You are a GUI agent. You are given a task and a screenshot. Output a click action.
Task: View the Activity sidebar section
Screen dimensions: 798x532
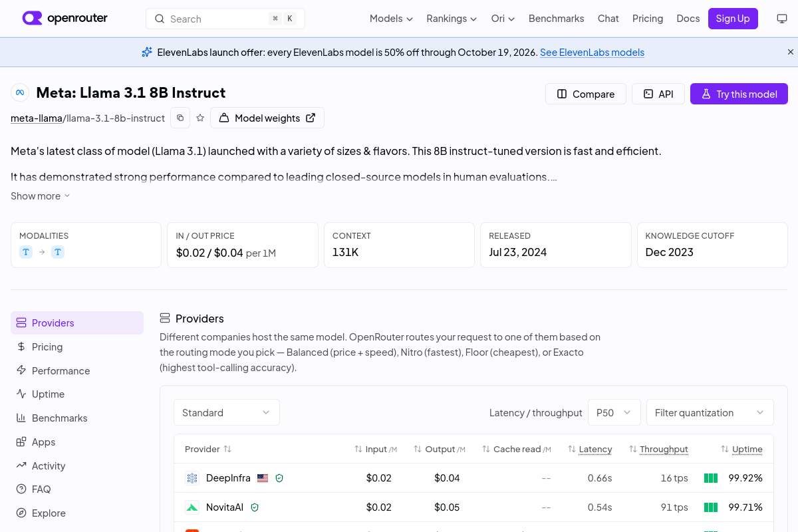tap(77, 465)
